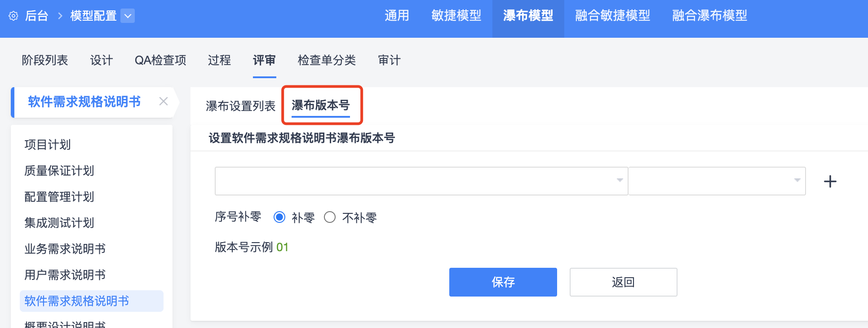
Task: Go to the QA检查项 tab
Action: tap(160, 60)
